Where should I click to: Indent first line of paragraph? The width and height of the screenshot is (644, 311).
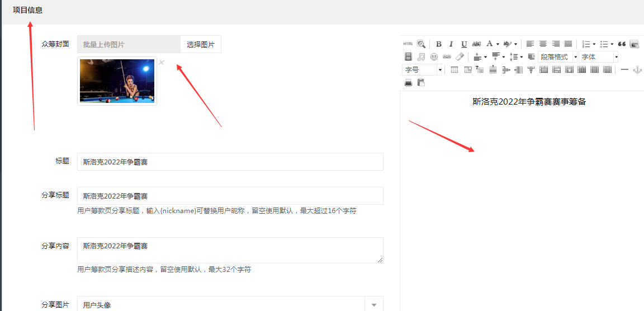pyautogui.click(x=531, y=56)
